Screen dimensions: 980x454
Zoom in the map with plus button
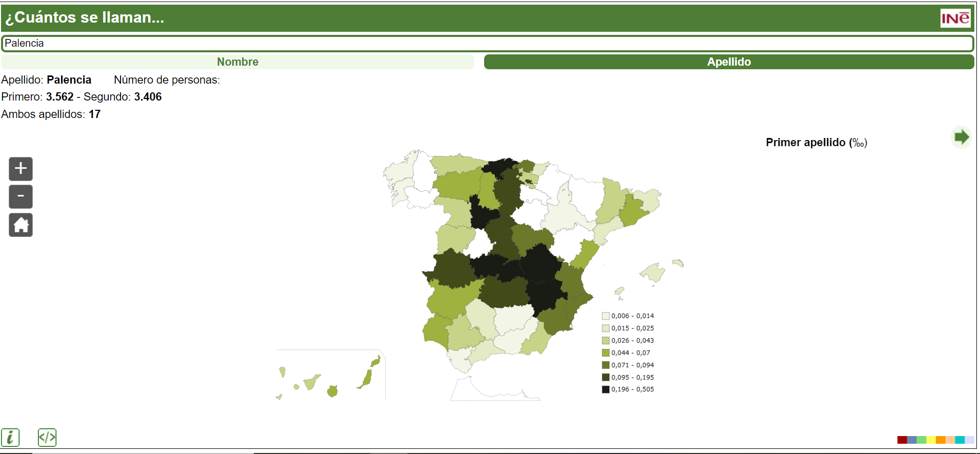point(21,169)
